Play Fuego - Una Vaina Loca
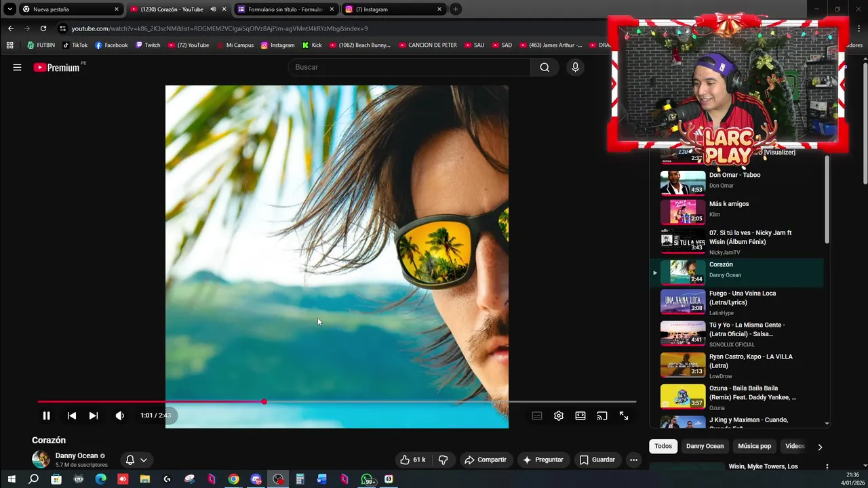Screen dimensions: 868x488 (736, 302)
